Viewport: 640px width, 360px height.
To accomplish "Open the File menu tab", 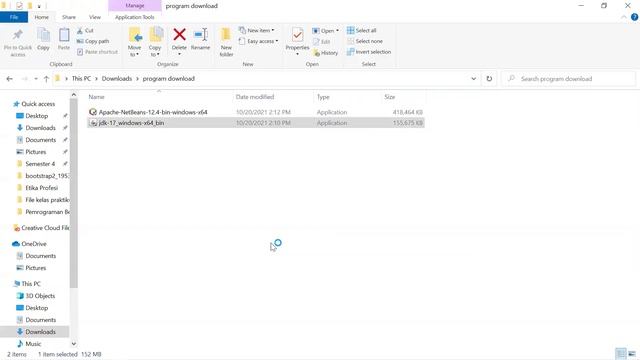I will coord(14,17).
